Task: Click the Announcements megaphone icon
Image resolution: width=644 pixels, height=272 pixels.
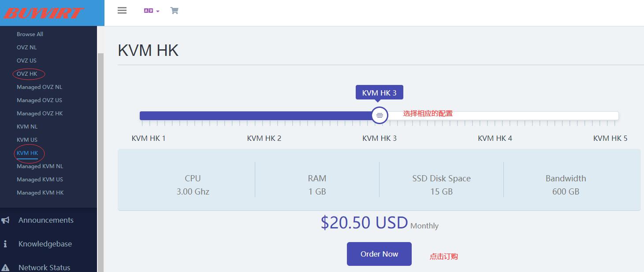Action: tap(6, 220)
